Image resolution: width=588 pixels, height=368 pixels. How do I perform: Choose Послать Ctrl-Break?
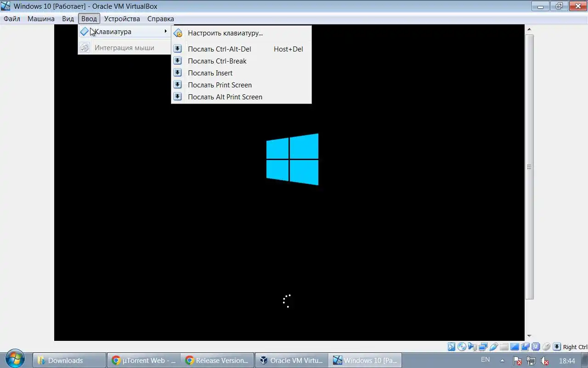pos(241,61)
